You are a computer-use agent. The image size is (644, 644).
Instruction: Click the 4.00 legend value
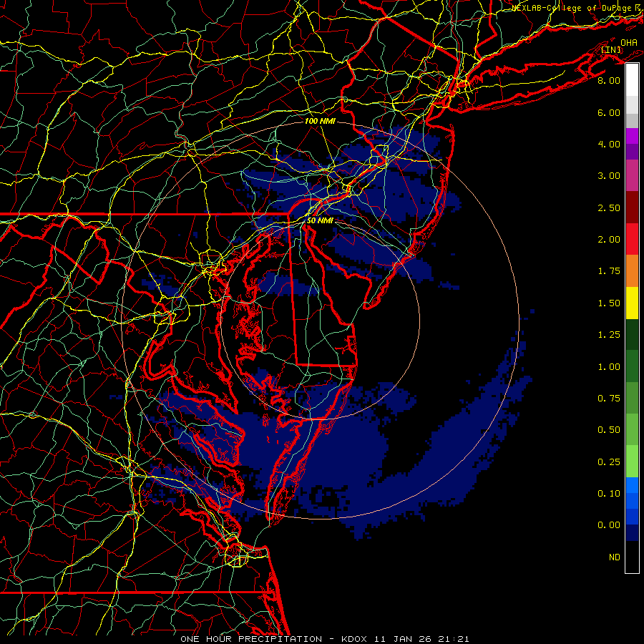pyautogui.click(x=609, y=144)
